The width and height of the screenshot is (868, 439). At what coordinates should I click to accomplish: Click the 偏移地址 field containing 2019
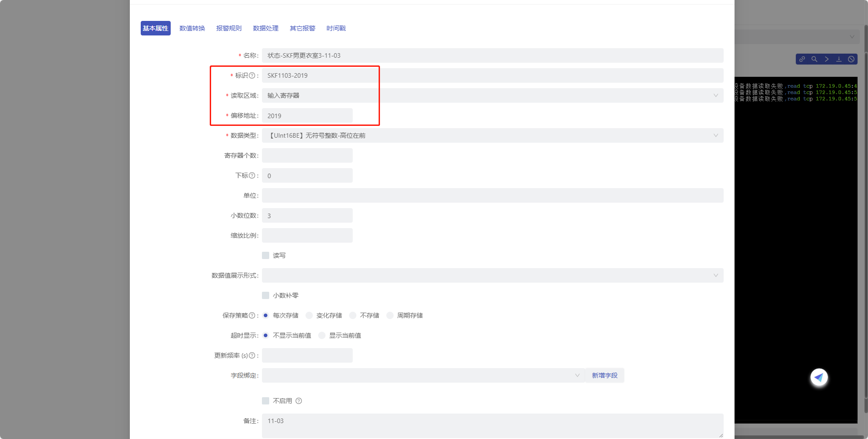point(307,115)
